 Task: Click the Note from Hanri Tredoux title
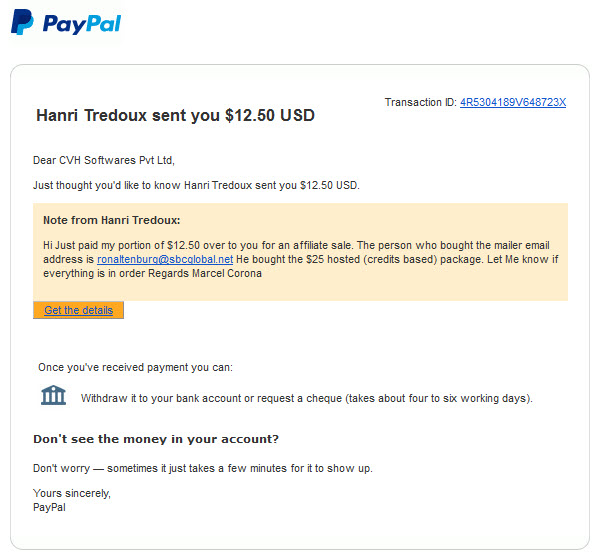(x=111, y=220)
